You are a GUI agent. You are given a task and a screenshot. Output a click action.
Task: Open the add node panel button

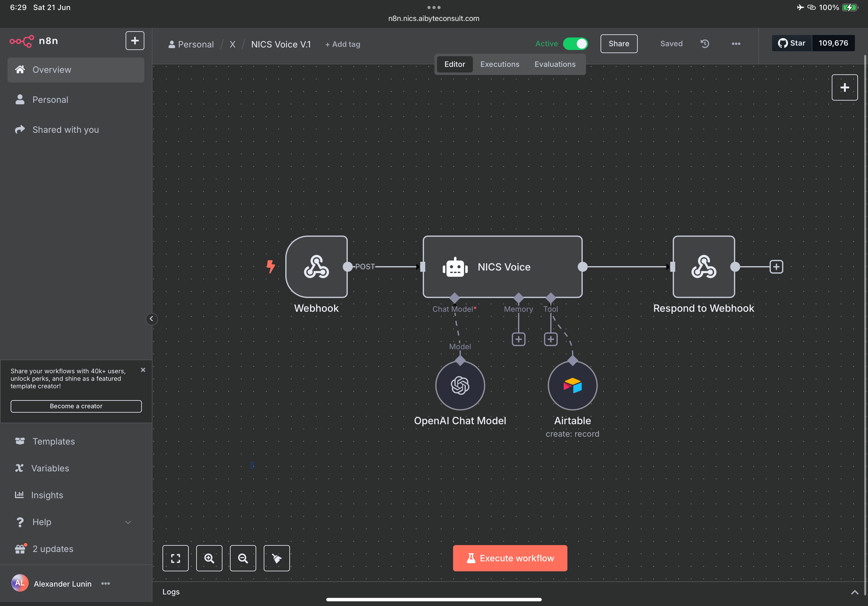pyautogui.click(x=845, y=87)
